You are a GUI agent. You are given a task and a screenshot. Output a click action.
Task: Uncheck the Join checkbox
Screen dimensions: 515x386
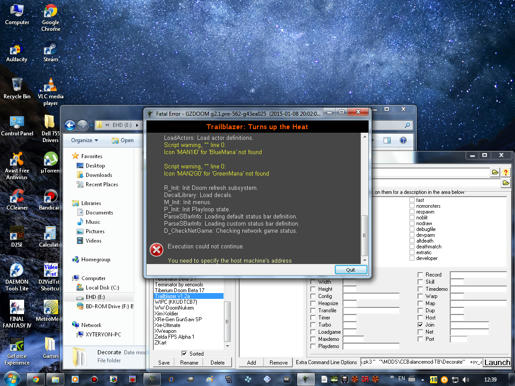(420, 324)
